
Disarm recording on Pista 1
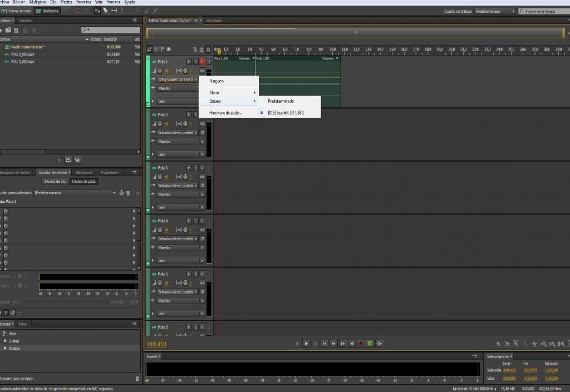(202, 61)
